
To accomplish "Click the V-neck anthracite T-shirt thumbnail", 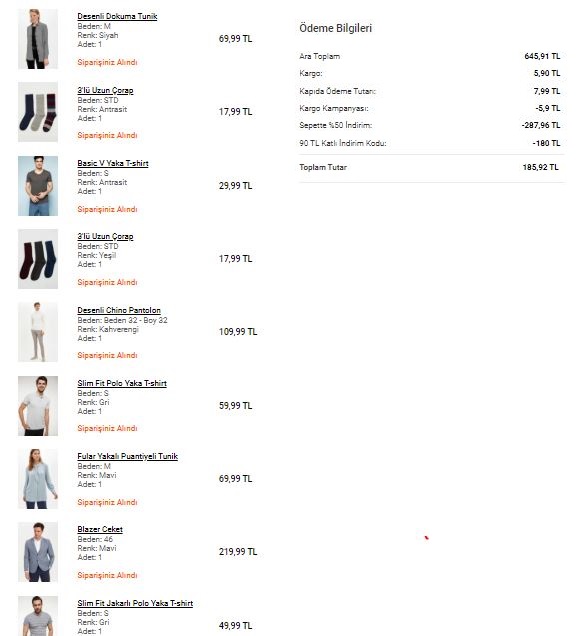I will tap(38, 186).
